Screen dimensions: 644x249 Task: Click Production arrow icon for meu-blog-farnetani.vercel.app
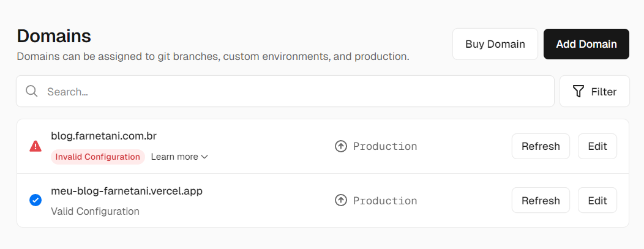point(341,200)
